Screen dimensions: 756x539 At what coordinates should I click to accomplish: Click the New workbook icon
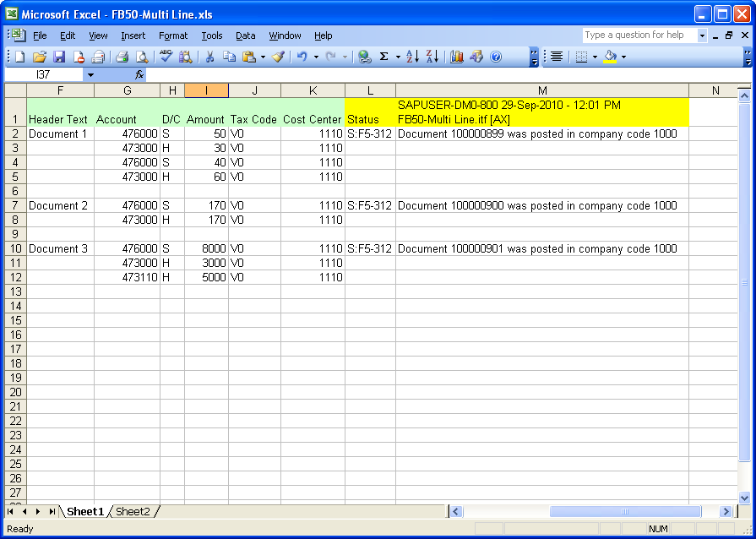tap(19, 57)
